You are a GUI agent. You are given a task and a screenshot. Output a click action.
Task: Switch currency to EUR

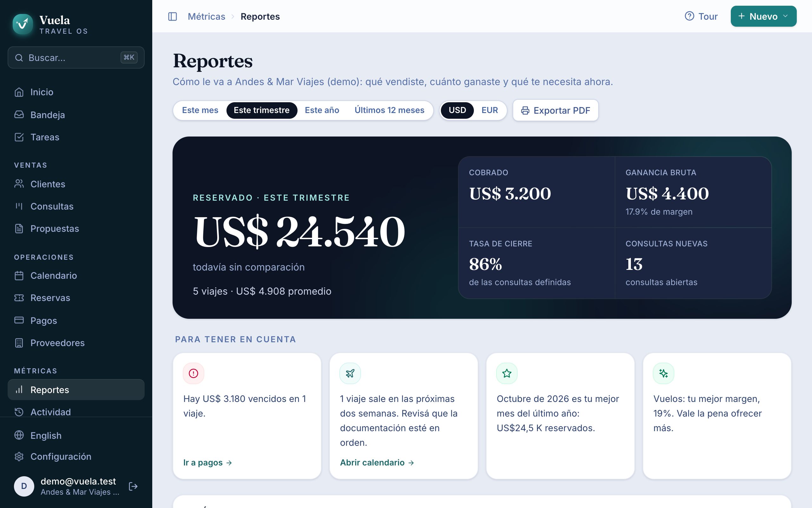(489, 110)
